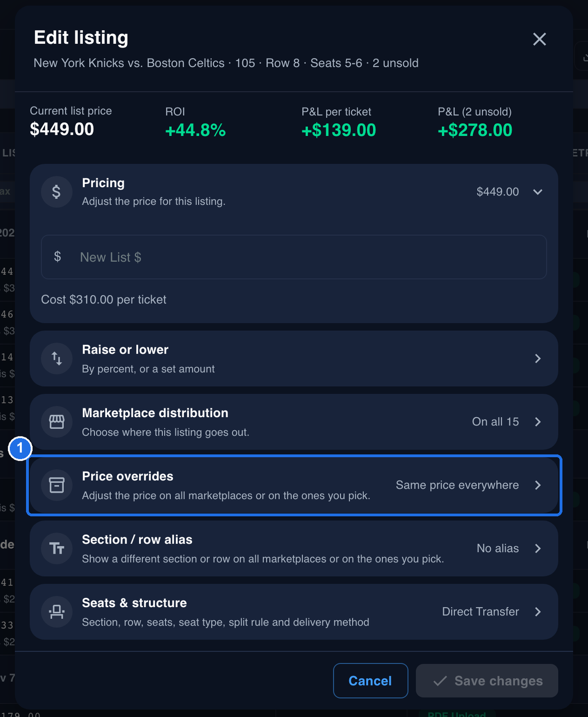Collapse the Pricing section chevron
Screen dimensions: 588x717
tap(538, 192)
